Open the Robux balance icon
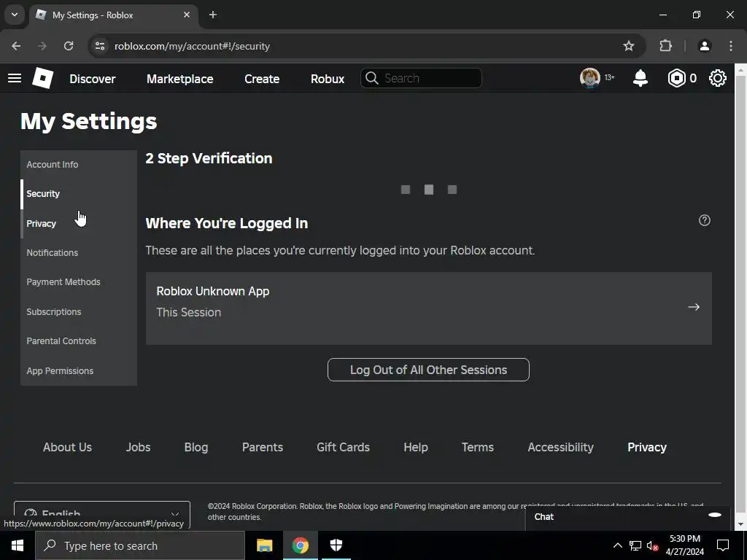The height and width of the screenshot is (560, 747). click(676, 78)
